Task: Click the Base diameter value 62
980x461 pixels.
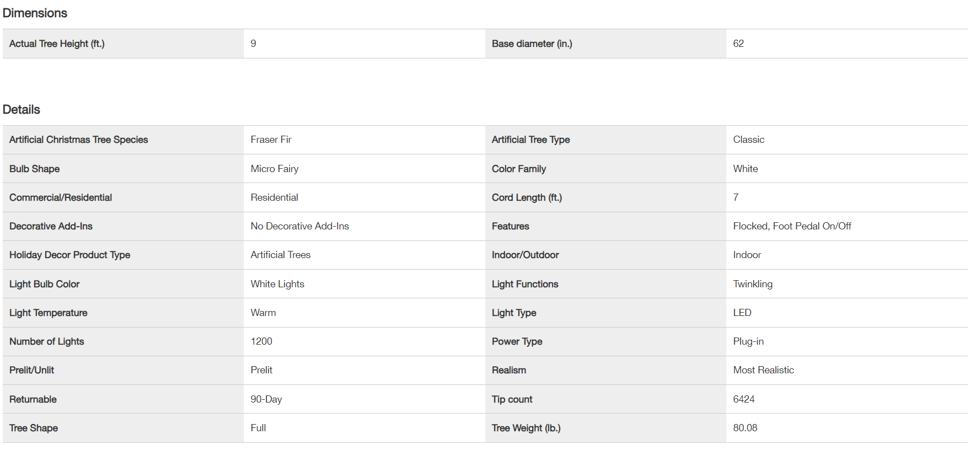Action: click(738, 44)
